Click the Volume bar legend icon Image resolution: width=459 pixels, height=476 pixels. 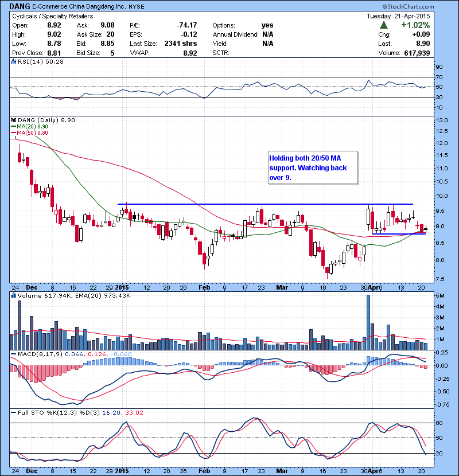(13, 295)
